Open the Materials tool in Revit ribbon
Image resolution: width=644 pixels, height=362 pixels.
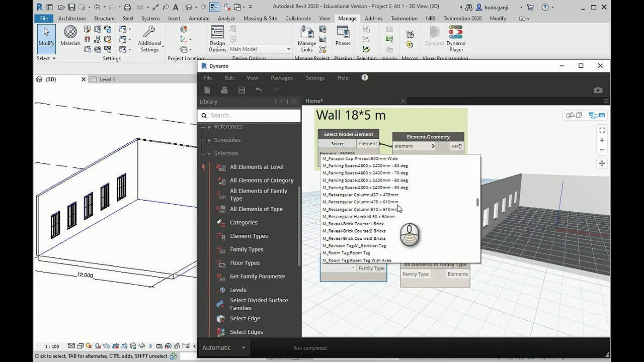coord(70,36)
